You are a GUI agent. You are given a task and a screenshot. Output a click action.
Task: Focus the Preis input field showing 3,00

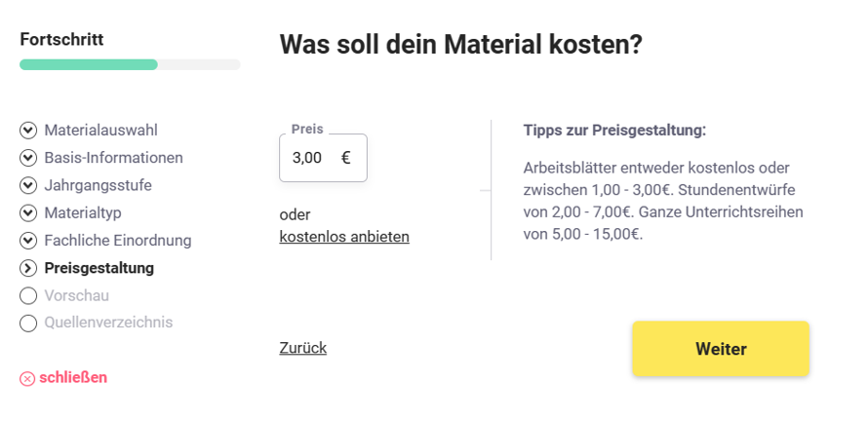point(323,158)
